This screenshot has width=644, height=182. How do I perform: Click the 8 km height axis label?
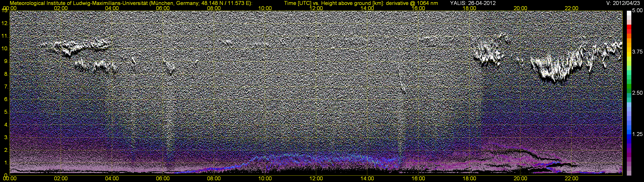[6, 74]
